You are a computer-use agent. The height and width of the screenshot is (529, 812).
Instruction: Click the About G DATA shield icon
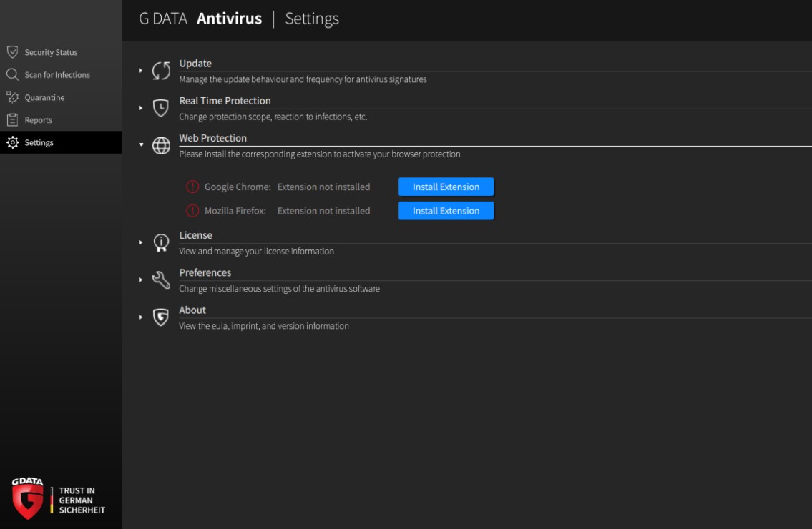tap(161, 317)
